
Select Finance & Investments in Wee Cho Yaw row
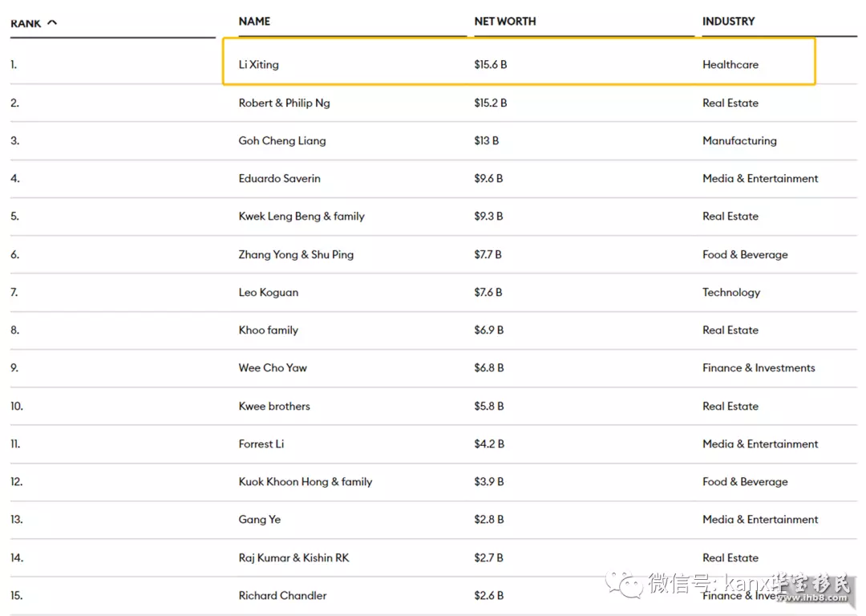tap(759, 368)
